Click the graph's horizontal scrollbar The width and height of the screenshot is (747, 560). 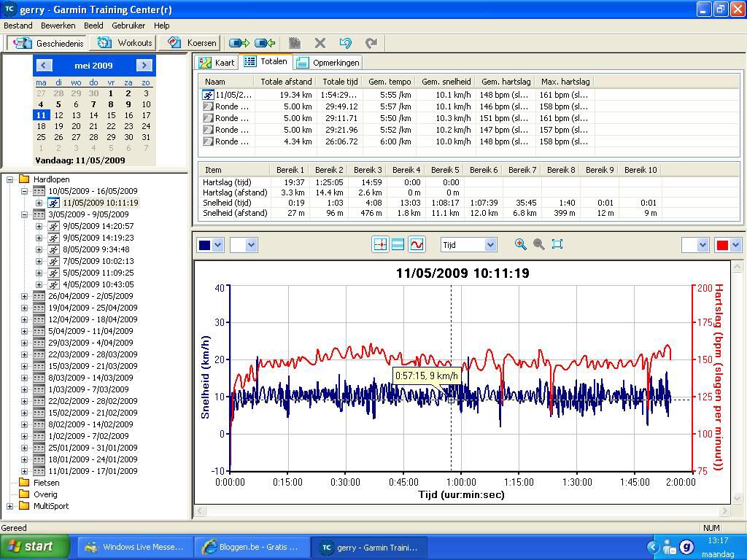[462, 511]
